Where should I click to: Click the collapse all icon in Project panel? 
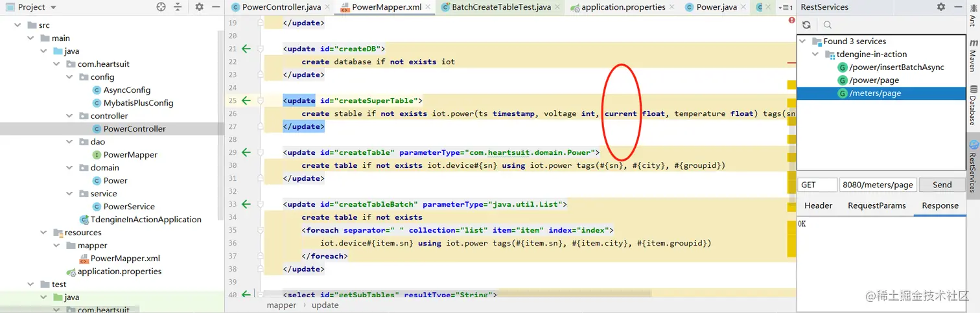(179, 7)
